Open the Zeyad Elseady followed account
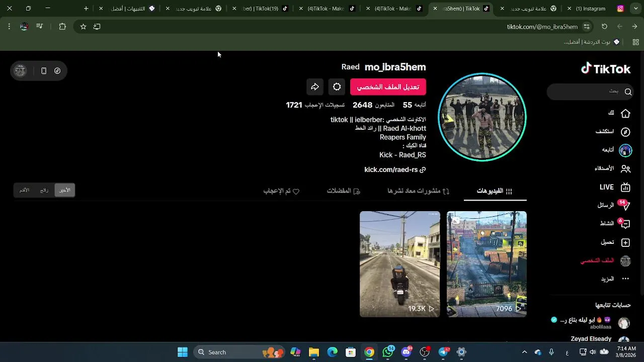The height and width of the screenshot is (362, 644). click(600, 339)
